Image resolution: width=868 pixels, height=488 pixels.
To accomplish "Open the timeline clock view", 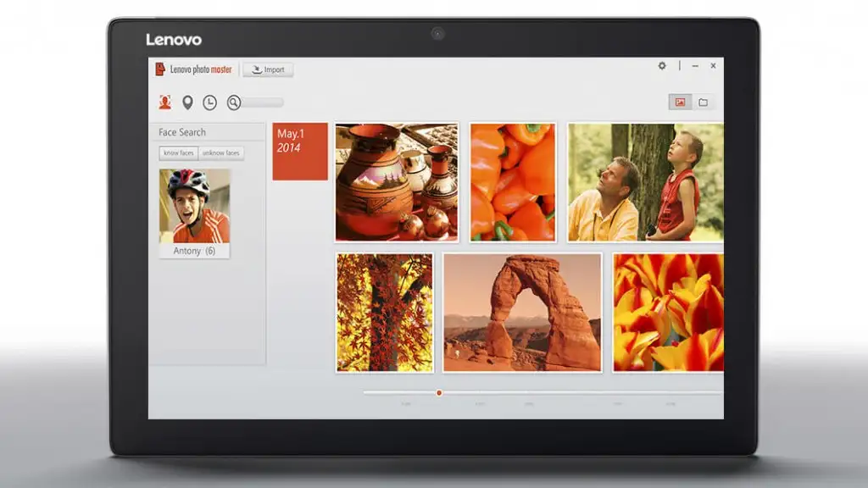I will click(x=209, y=103).
